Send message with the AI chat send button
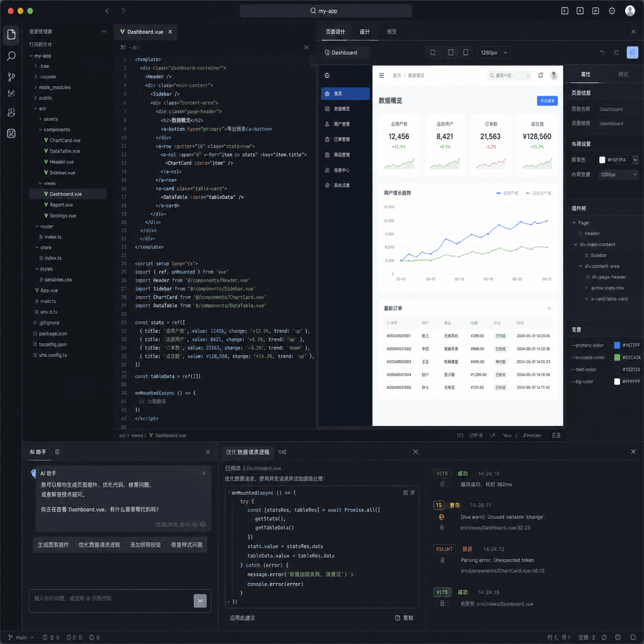 coord(200,601)
